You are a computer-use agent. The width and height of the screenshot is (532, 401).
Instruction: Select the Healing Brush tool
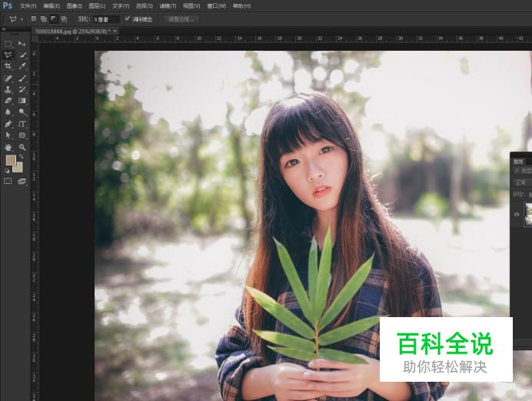[8, 79]
